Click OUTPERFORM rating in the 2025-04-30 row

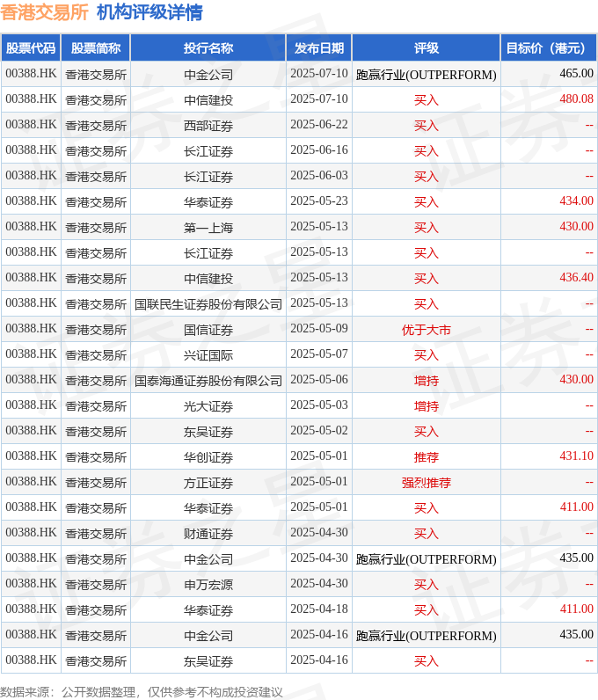(x=426, y=559)
